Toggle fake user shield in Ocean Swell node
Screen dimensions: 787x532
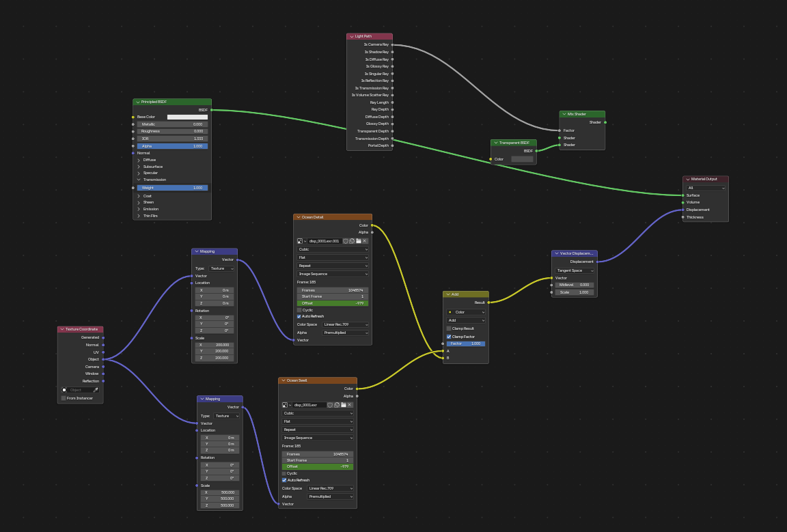330,405
